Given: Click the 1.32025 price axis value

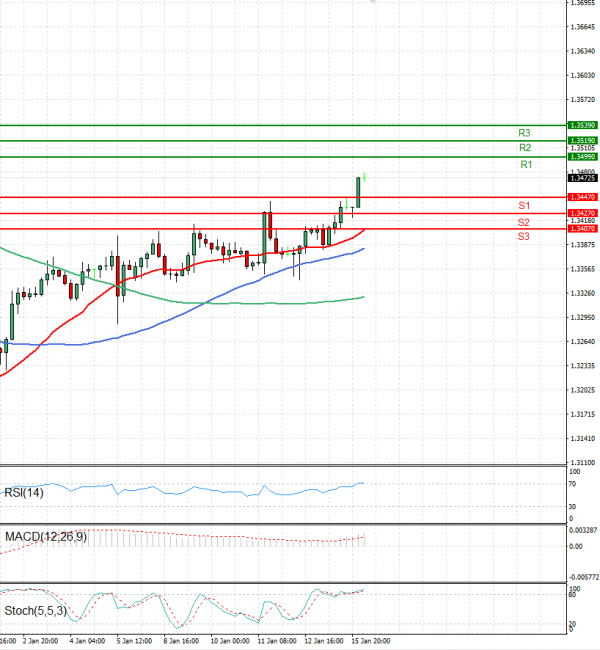Looking at the screenshot, I should click(x=583, y=390).
